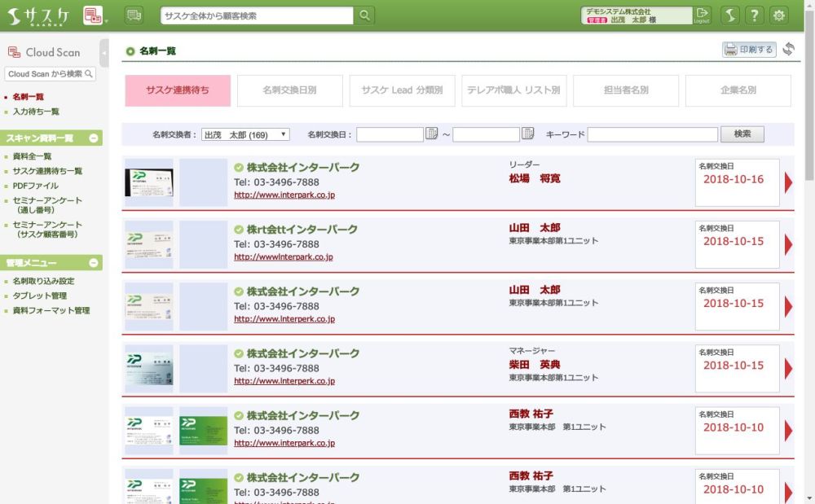
Task: Open 名刺取り込み設定 in the sidebar
Action: (x=44, y=281)
